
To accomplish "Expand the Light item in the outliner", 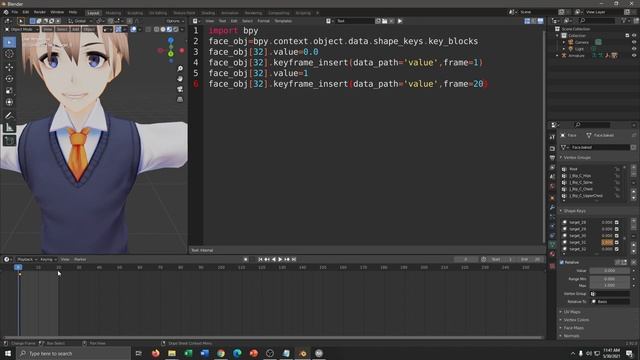I will point(564,49).
